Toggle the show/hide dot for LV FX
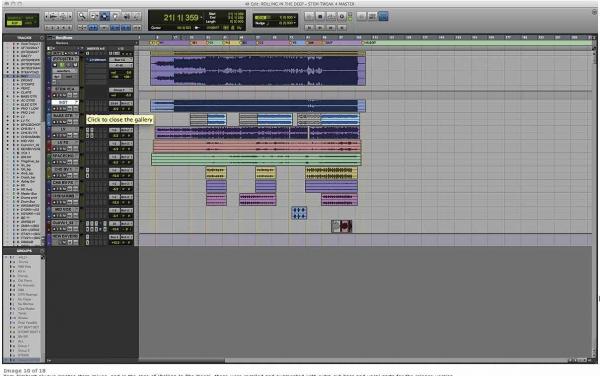Image resolution: width=600 pixels, height=376 pixels. click(8, 120)
